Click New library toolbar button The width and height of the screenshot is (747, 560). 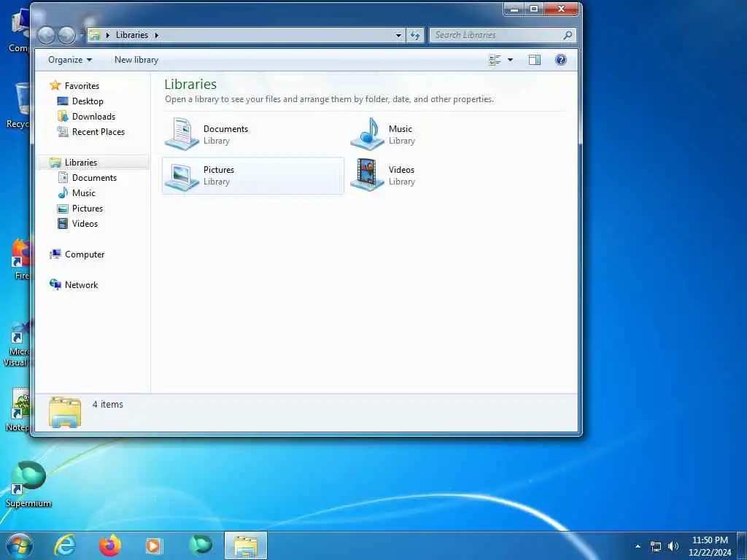click(x=136, y=60)
